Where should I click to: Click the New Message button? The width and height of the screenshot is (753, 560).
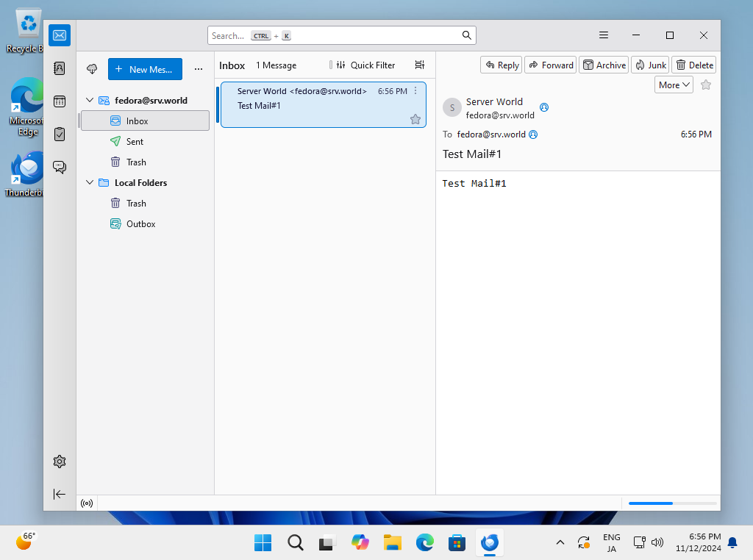pyautogui.click(x=145, y=68)
